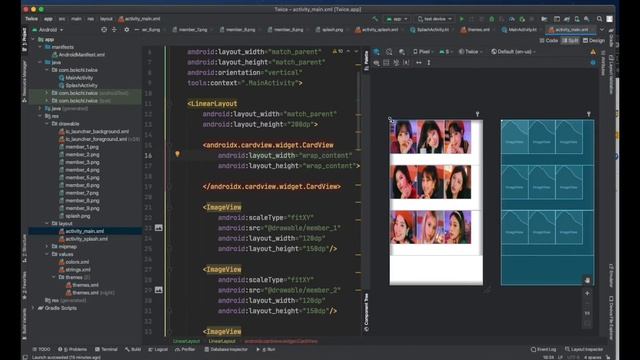Open the Problems tool window

(73, 349)
